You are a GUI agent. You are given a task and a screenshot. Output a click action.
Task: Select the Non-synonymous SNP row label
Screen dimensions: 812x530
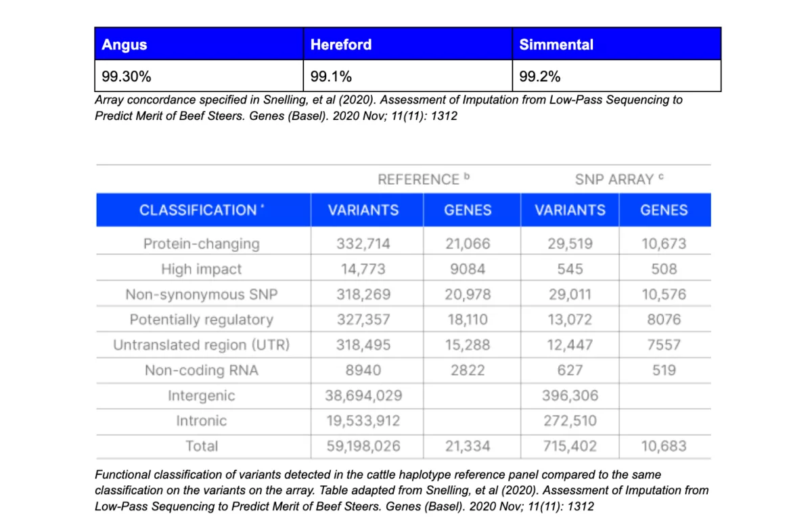click(x=201, y=294)
